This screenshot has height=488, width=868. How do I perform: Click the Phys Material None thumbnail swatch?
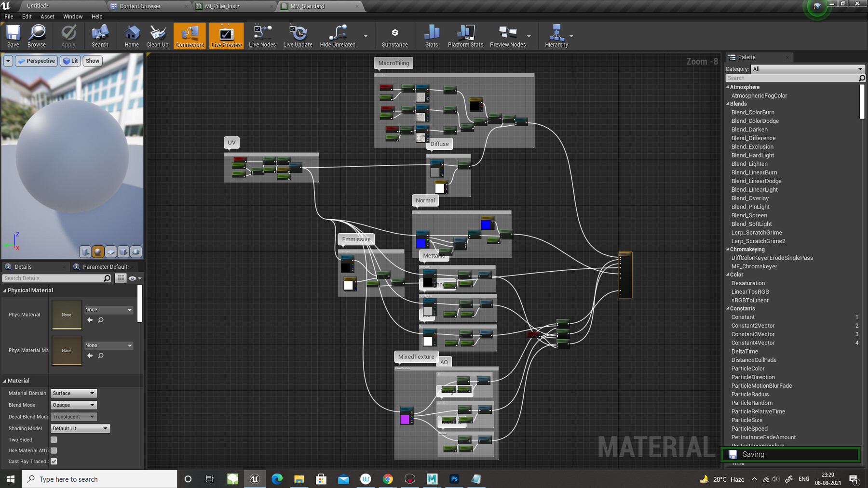tap(66, 314)
